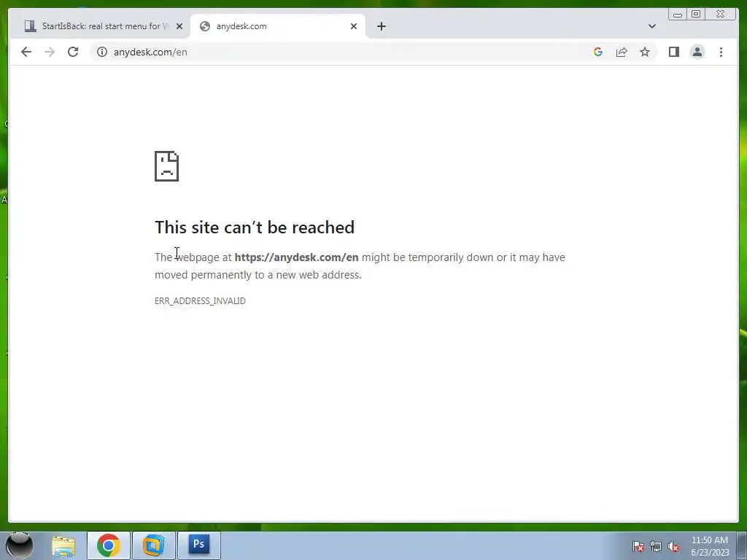Click the ERR_ADDRESS_INVALID error code

[x=200, y=301]
